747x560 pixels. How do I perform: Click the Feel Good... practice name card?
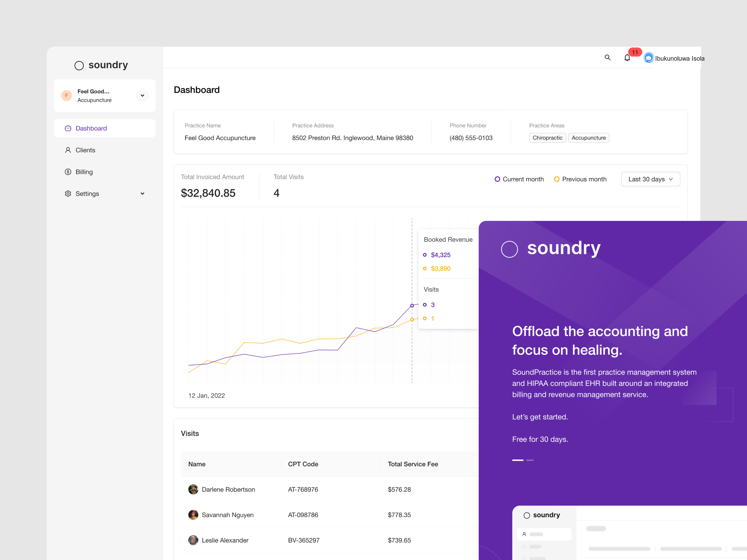pos(105,96)
